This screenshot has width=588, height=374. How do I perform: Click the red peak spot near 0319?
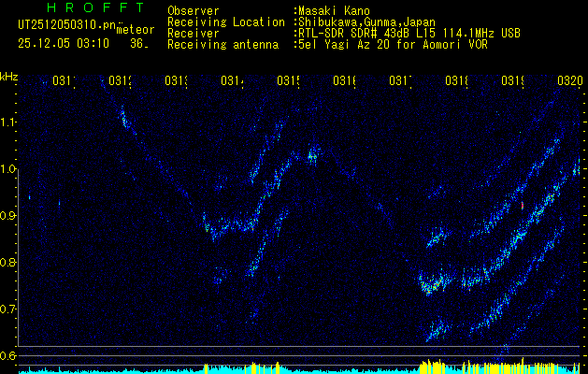[x=522, y=206]
